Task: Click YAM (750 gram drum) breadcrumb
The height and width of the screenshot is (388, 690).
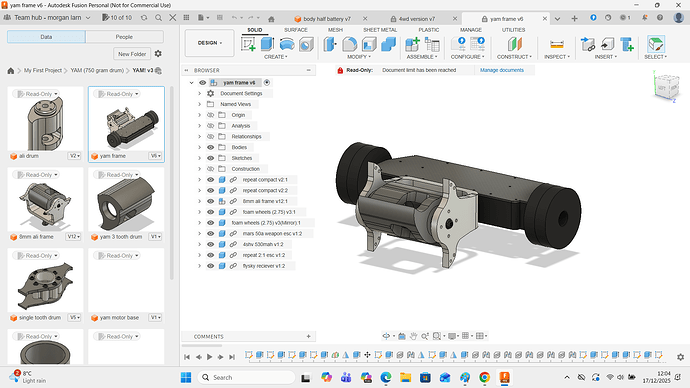Action: [x=97, y=70]
